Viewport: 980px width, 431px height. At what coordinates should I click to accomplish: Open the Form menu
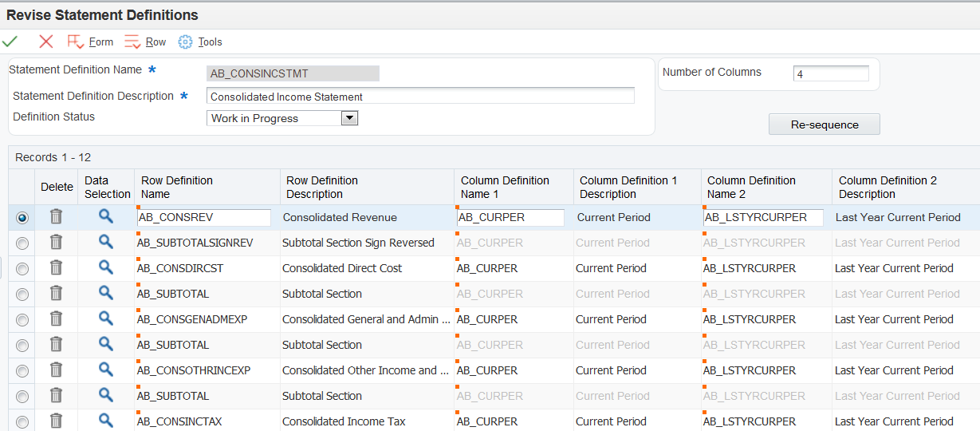pos(90,42)
